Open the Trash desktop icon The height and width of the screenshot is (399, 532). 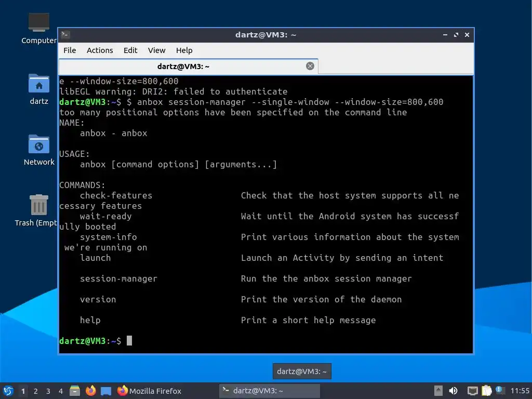point(36,210)
